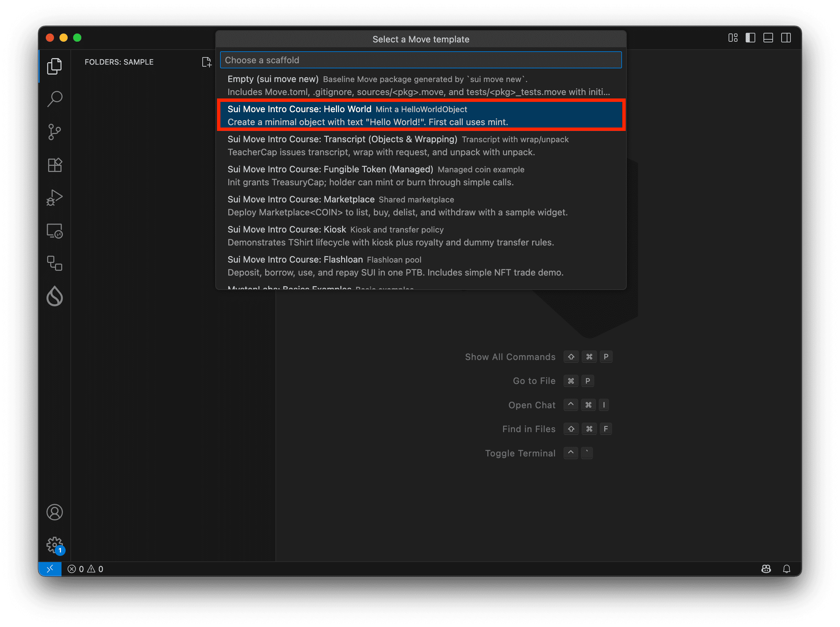The height and width of the screenshot is (627, 840).
Task: Toggle the bottom panel layout button
Action: tap(768, 38)
